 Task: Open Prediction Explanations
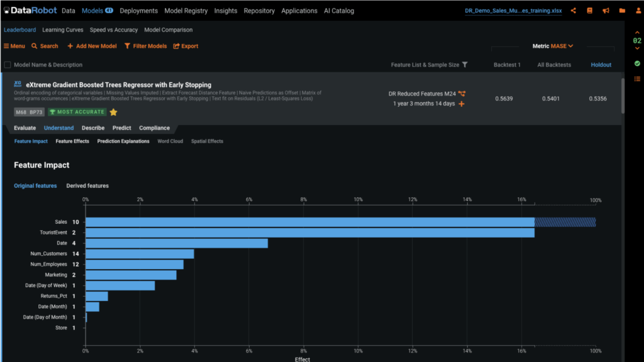tap(123, 141)
